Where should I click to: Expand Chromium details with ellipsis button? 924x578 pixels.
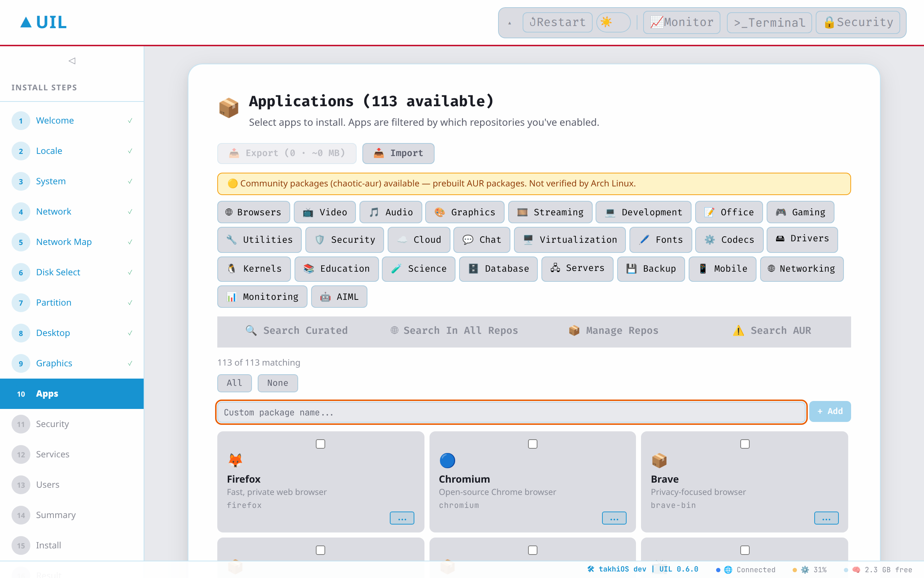click(614, 518)
